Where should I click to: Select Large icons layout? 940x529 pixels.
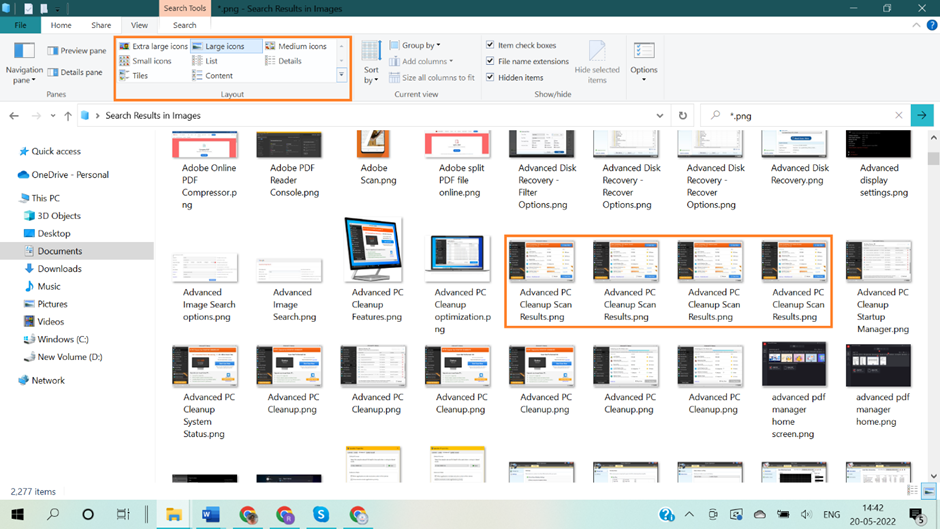click(x=226, y=46)
